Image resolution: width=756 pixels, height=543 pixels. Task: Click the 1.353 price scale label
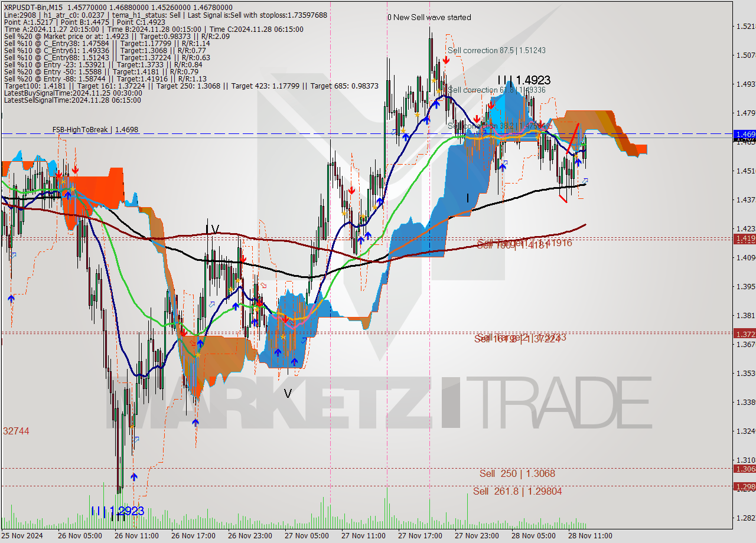click(x=746, y=373)
